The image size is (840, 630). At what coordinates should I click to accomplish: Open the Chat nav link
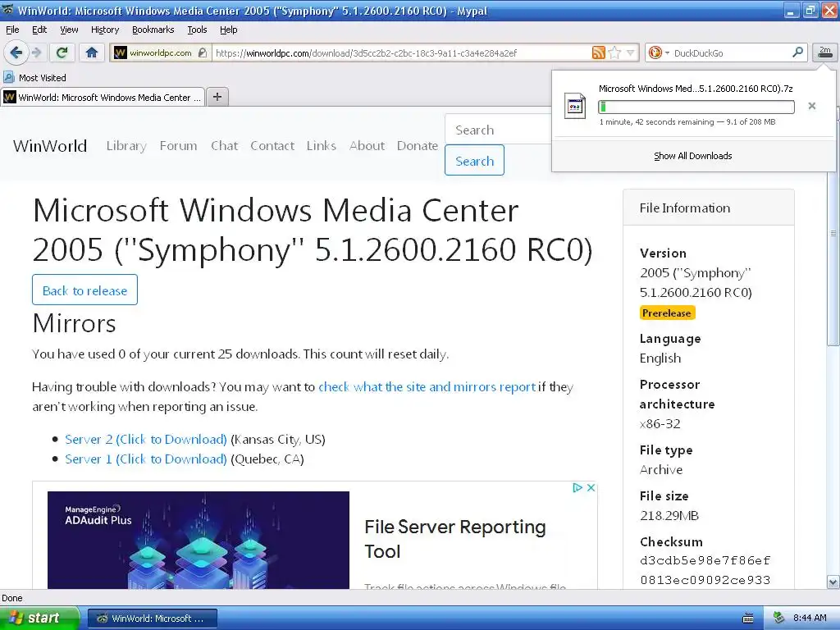224,146
